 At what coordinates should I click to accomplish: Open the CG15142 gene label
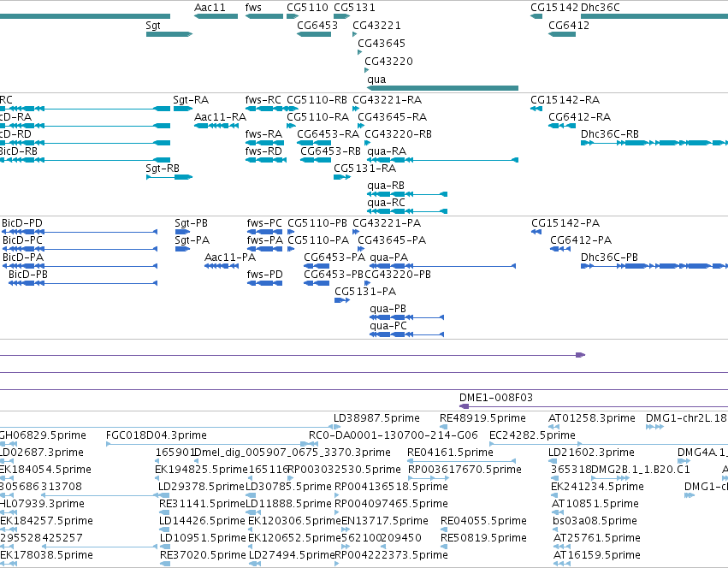[x=554, y=8]
